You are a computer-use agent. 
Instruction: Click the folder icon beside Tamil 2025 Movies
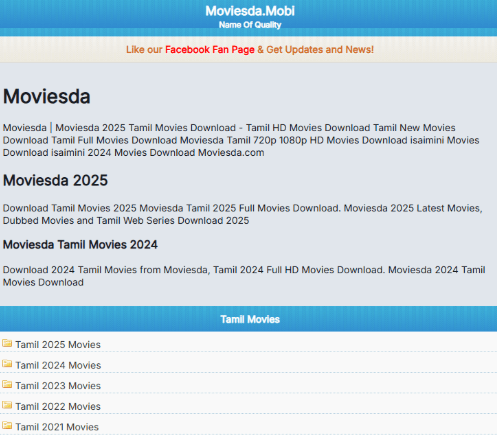point(7,343)
